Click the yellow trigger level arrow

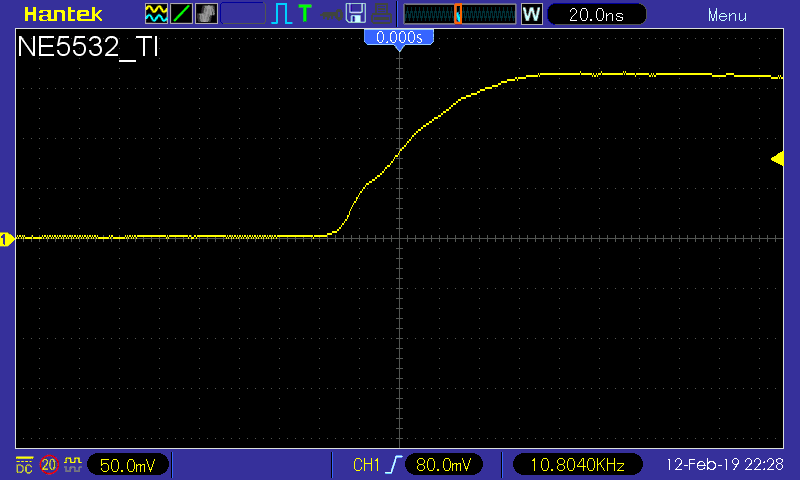tap(778, 159)
